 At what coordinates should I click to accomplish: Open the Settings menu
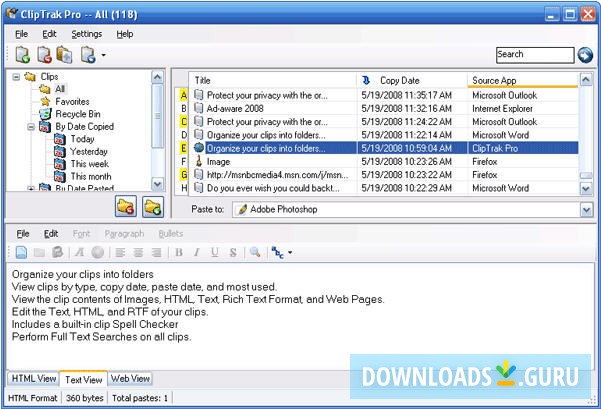coord(87,34)
